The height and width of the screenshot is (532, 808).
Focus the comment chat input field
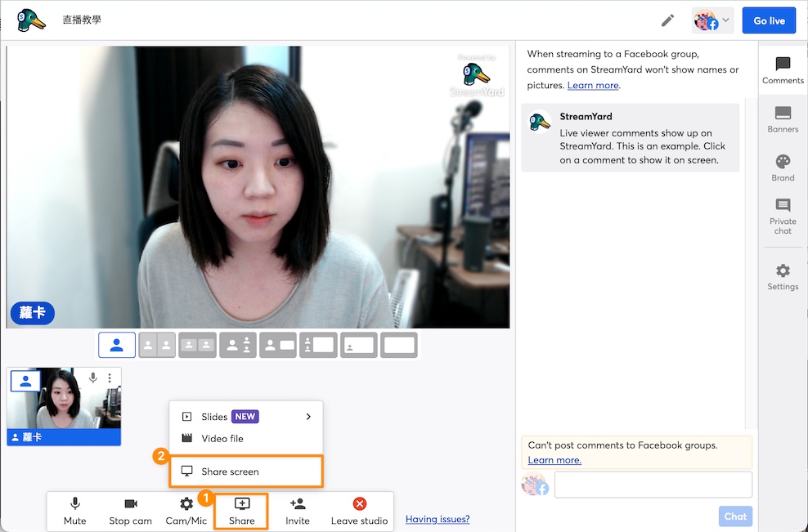(x=653, y=485)
